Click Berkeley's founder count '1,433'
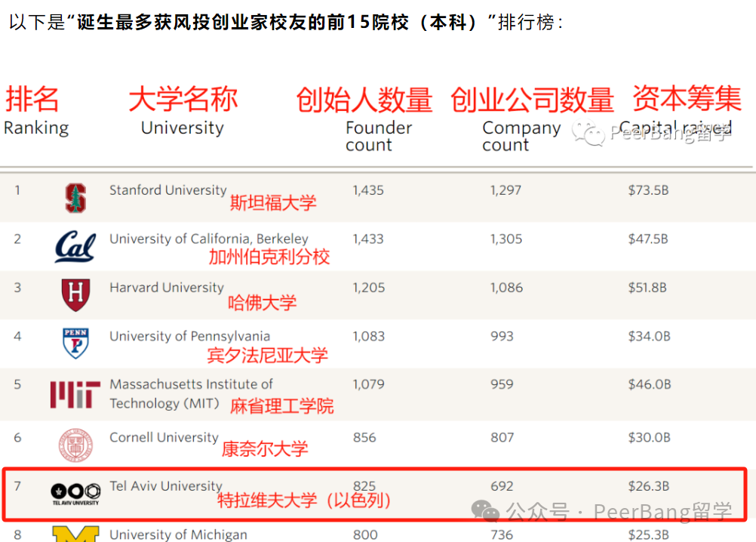Image resolution: width=756 pixels, height=542 pixels. point(368,239)
